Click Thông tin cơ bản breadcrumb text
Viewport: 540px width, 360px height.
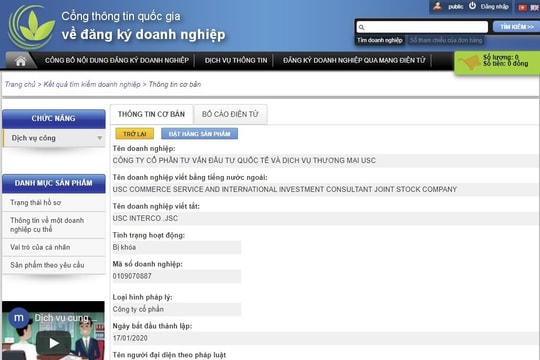[175, 84]
